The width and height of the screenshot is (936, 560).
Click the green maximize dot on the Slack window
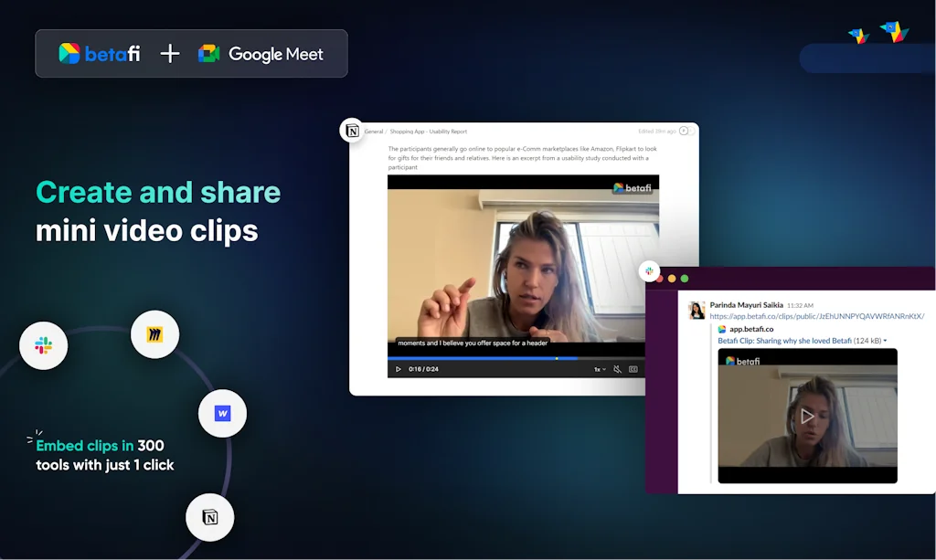(x=685, y=279)
